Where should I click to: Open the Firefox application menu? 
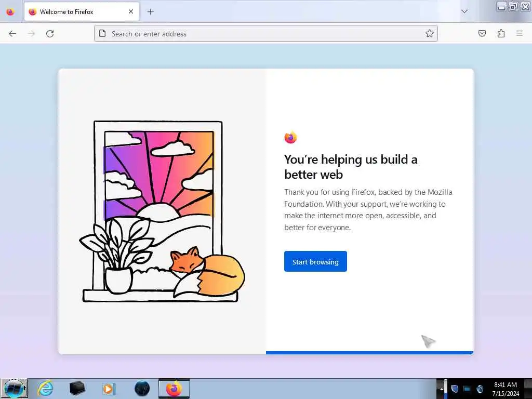(520, 33)
